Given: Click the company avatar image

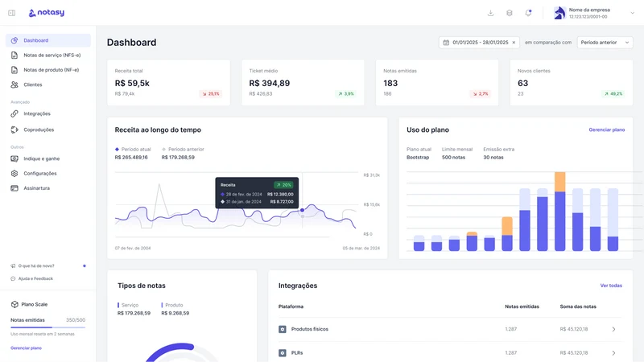Looking at the screenshot, I should 559,13.
